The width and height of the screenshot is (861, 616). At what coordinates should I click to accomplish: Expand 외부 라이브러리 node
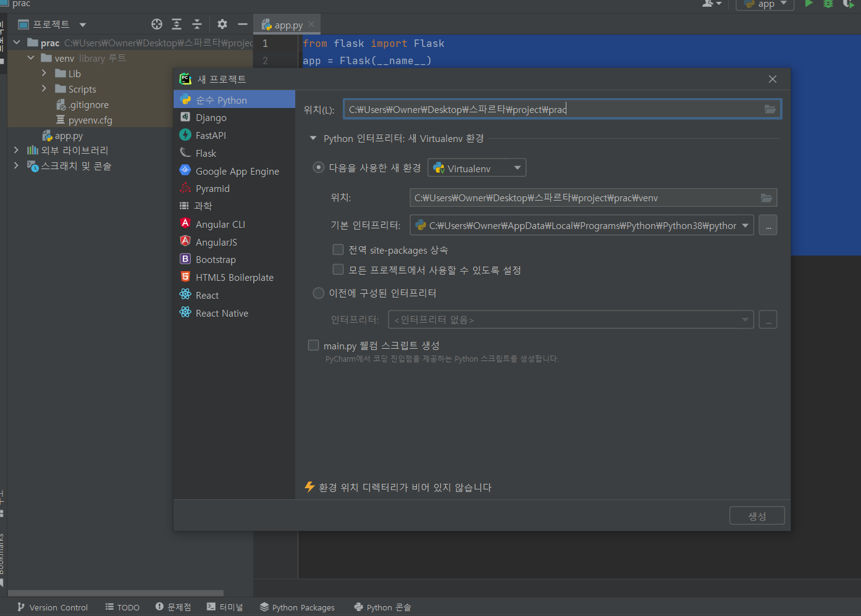pyautogui.click(x=16, y=150)
